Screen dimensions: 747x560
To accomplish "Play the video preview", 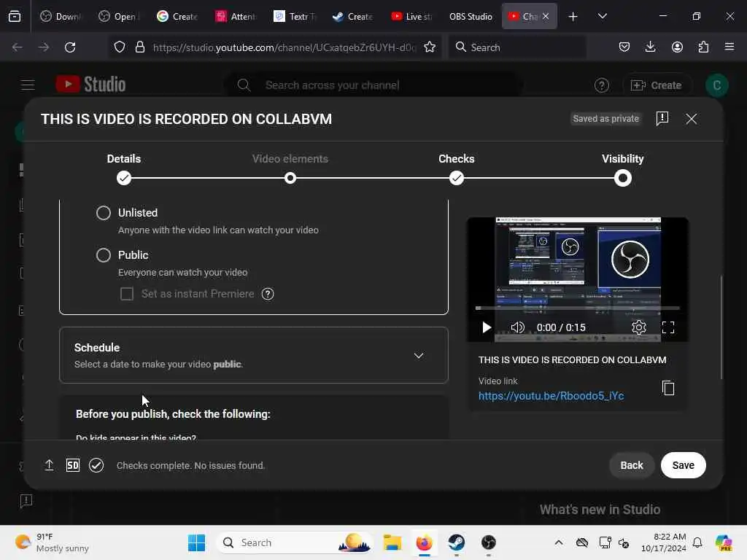I will (x=487, y=327).
